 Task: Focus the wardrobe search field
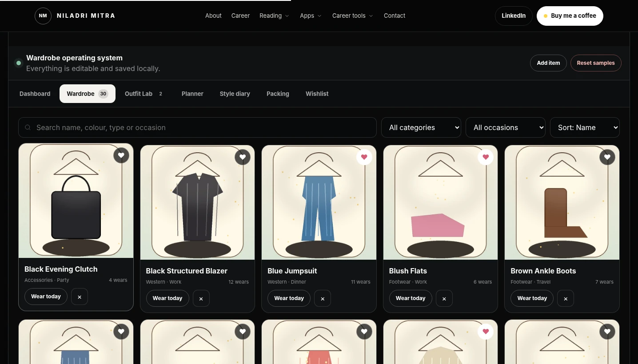pos(197,127)
